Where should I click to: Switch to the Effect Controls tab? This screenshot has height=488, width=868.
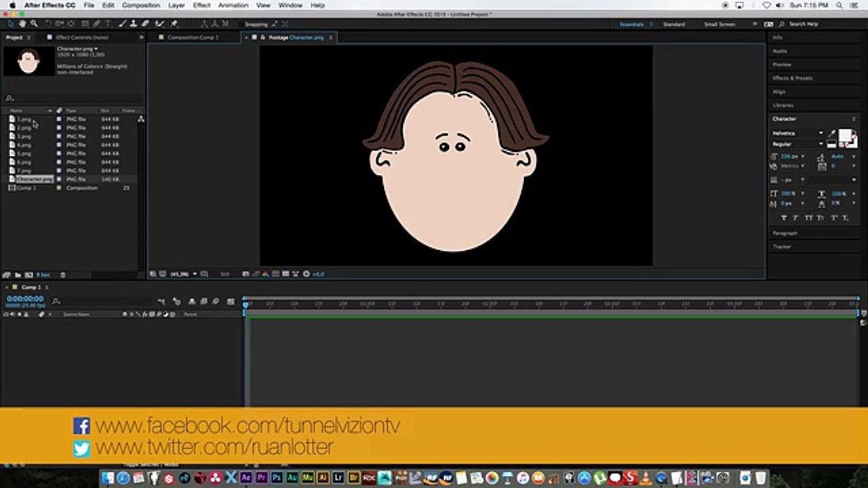[82, 37]
